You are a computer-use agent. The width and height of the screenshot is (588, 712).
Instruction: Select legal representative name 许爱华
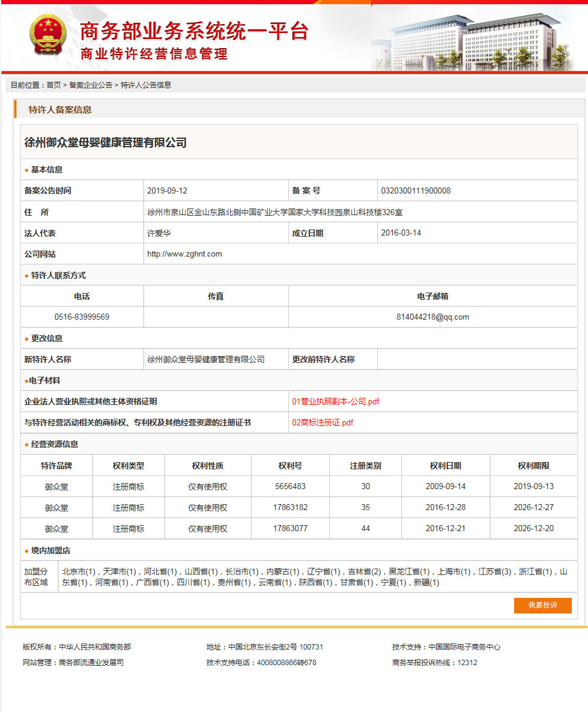pos(159,233)
